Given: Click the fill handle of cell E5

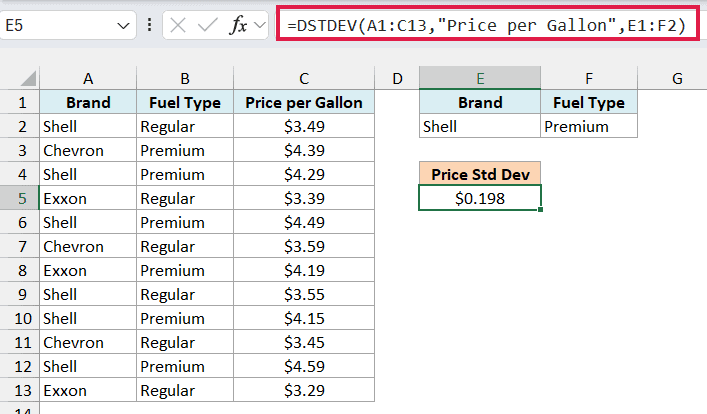Looking at the screenshot, I should point(541,209).
